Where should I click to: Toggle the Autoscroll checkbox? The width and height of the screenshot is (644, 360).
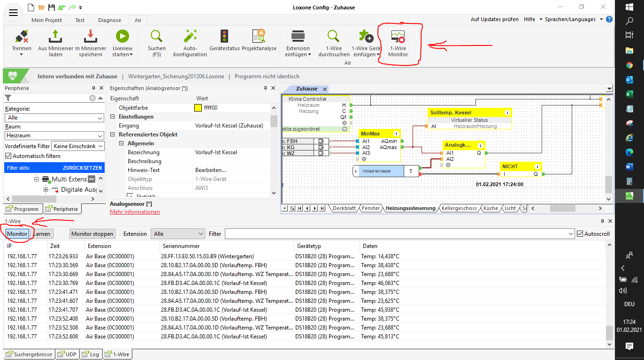(x=580, y=234)
